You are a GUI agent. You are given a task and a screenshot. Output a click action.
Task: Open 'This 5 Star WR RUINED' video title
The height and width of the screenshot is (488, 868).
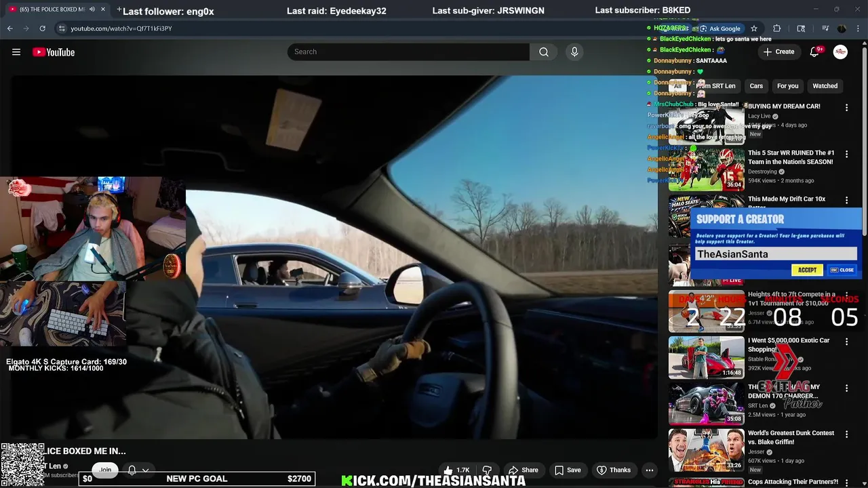(x=791, y=157)
